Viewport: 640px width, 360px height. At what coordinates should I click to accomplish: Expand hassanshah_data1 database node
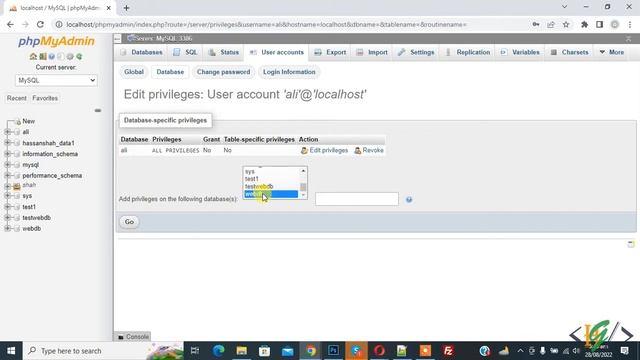coord(7,143)
